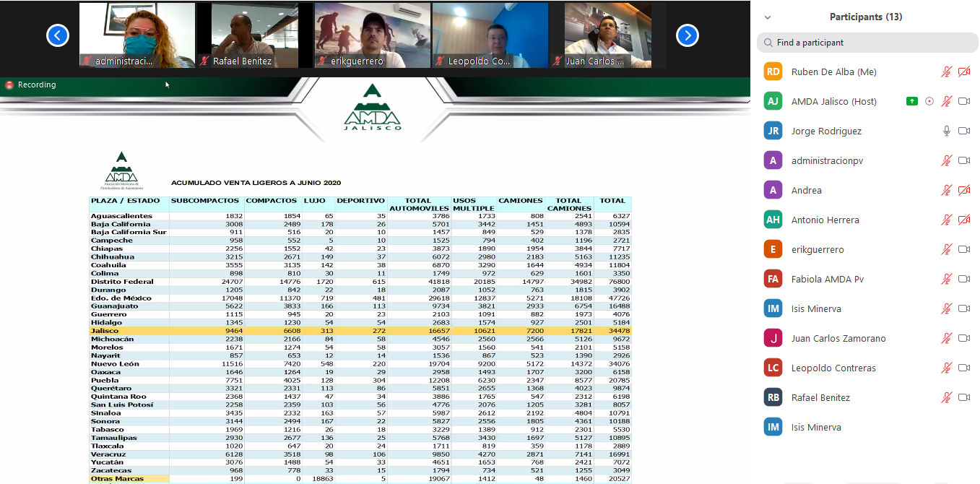Click the Participants (13) panel title
Viewport: 980px width, 484px height.
pyautogui.click(x=865, y=17)
